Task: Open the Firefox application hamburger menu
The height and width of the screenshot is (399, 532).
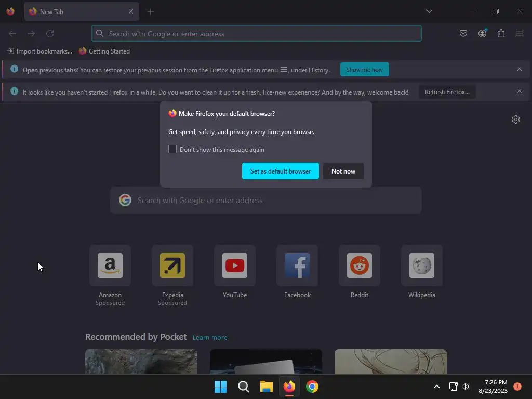Action: pos(520,33)
